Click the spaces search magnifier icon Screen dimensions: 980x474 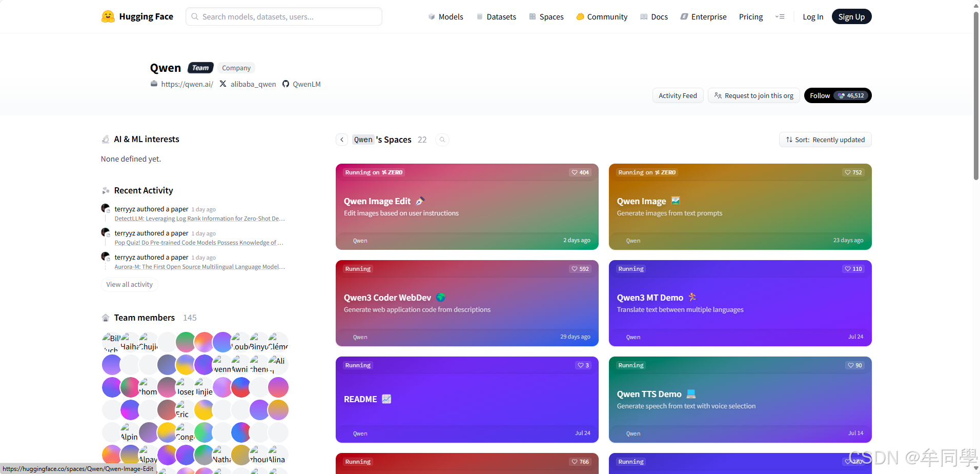pos(442,140)
